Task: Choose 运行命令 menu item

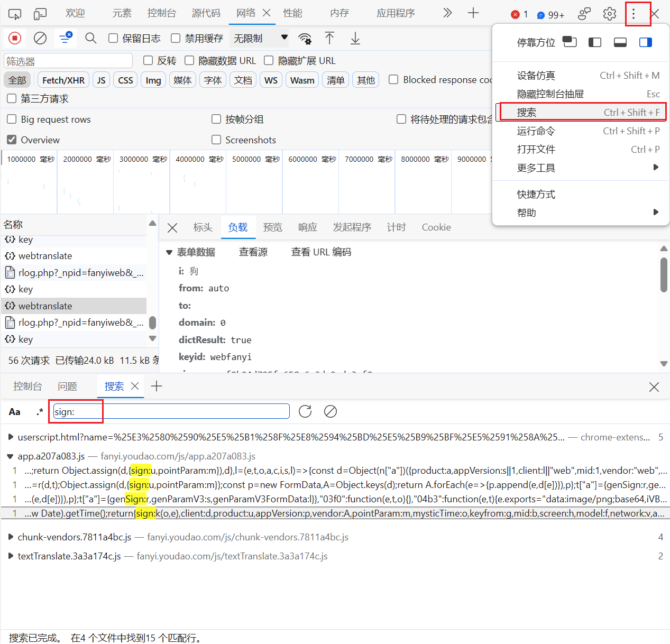Action: (x=581, y=131)
